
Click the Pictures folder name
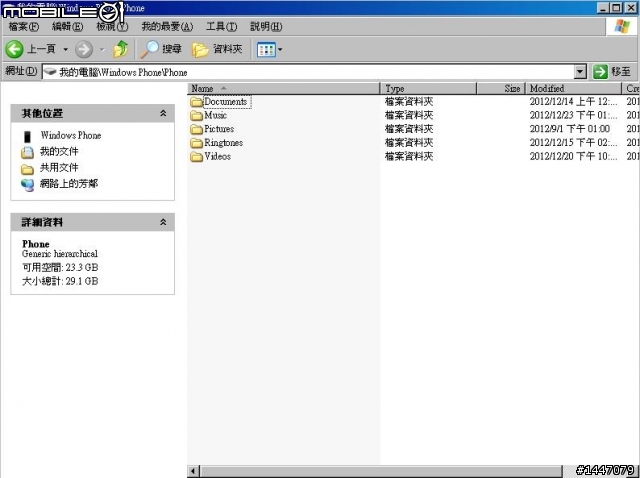pyautogui.click(x=219, y=129)
